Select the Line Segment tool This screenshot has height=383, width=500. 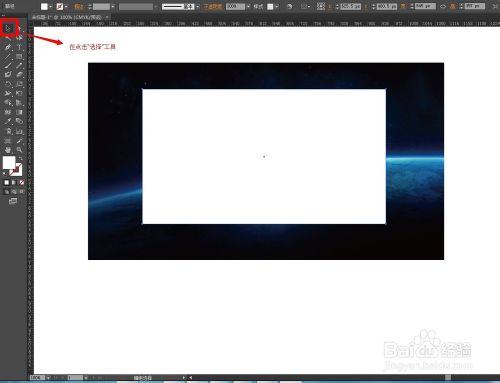click(x=8, y=57)
